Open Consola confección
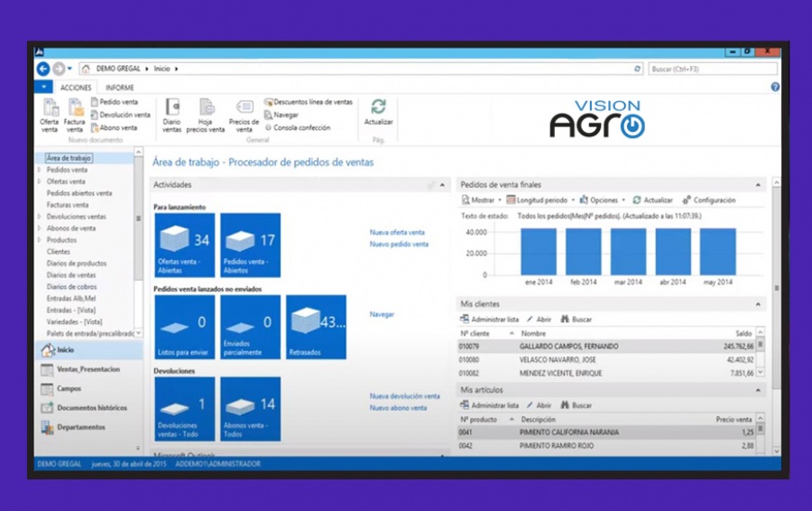812x511 pixels. tap(298, 127)
